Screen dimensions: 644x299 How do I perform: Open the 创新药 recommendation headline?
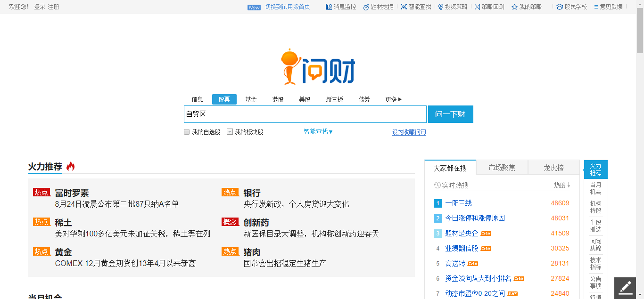point(256,223)
